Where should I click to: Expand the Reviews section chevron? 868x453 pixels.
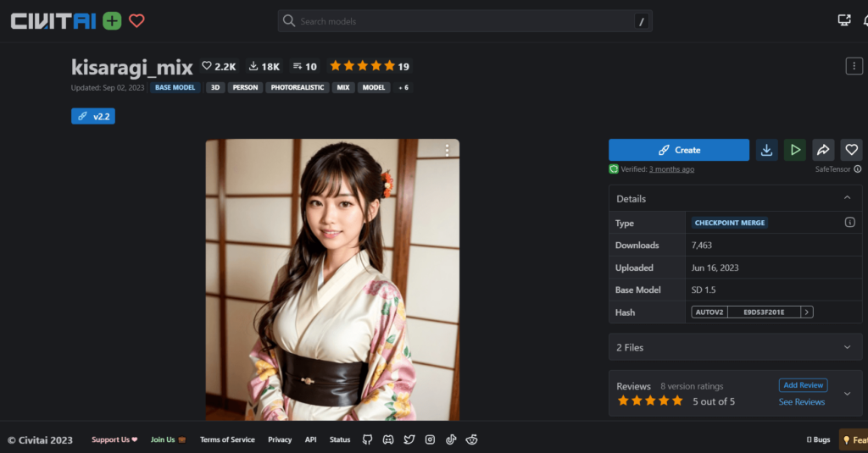(x=847, y=393)
